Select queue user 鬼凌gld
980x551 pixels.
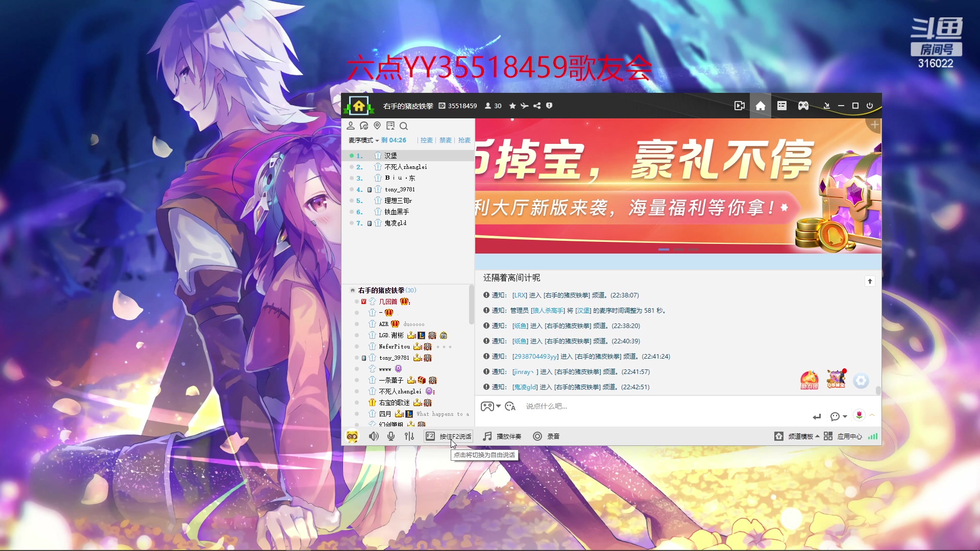click(408, 223)
